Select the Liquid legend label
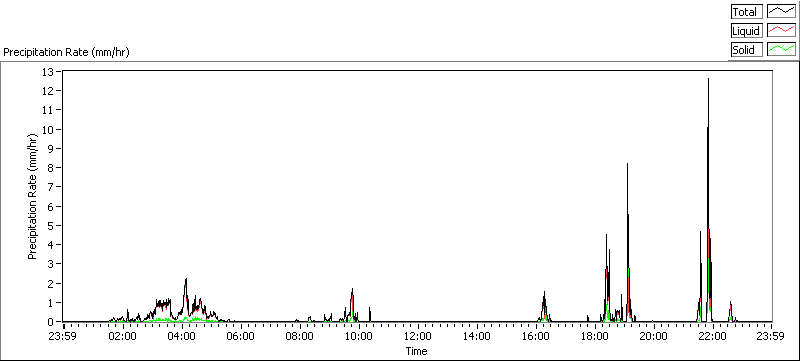800x361 pixels. pos(746,31)
